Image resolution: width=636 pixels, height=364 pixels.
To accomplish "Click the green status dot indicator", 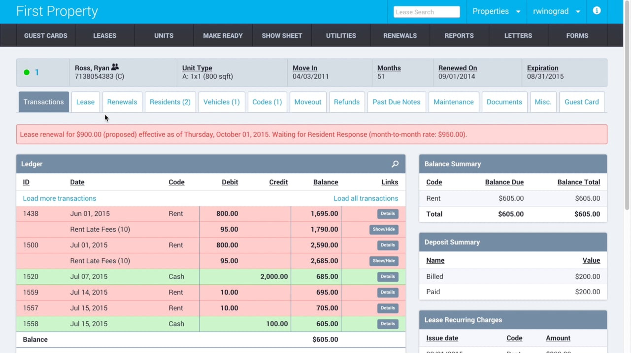I will pos(27,73).
